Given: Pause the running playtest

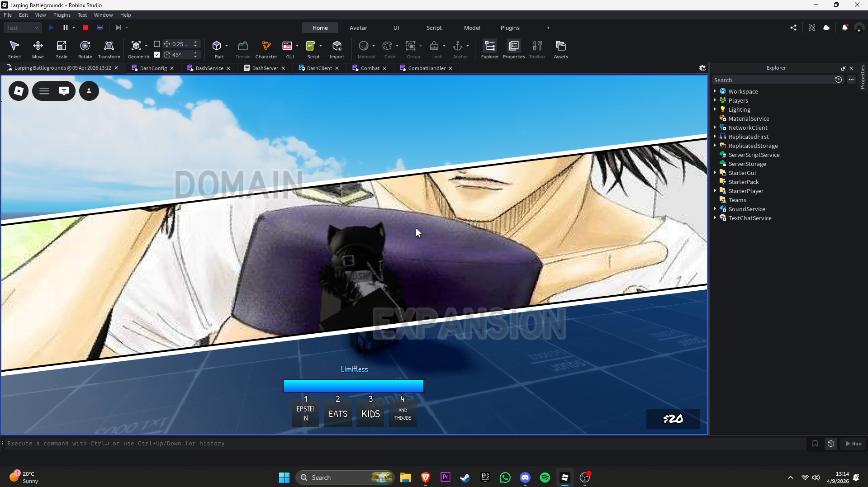Looking at the screenshot, I should [x=66, y=28].
